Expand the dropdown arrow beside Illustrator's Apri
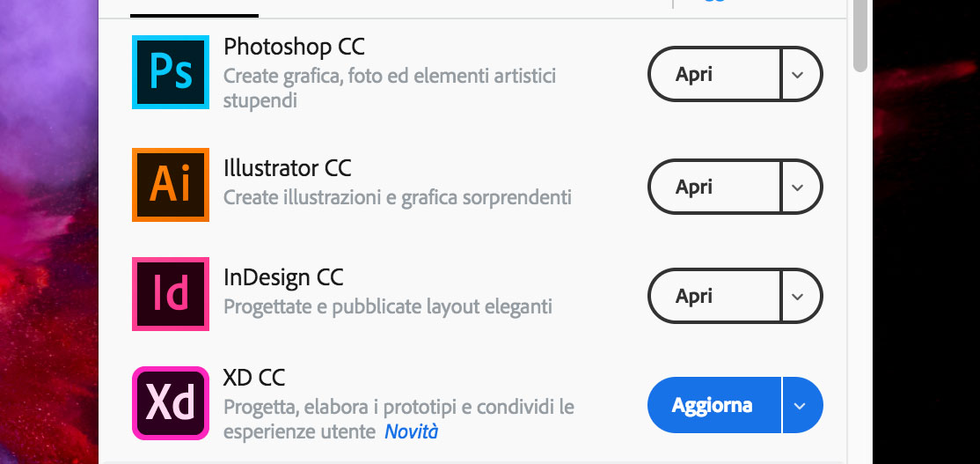 pos(802,187)
